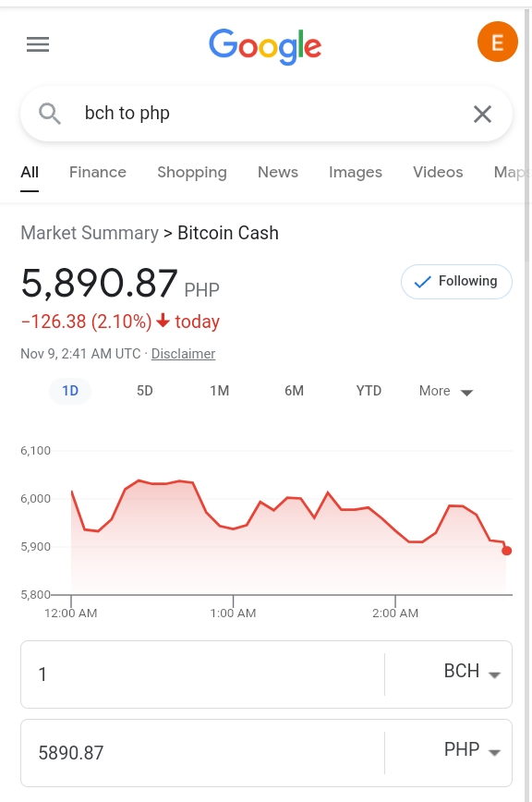The width and height of the screenshot is (532, 802).
Task: Show the YTD chart range
Action: point(369,391)
